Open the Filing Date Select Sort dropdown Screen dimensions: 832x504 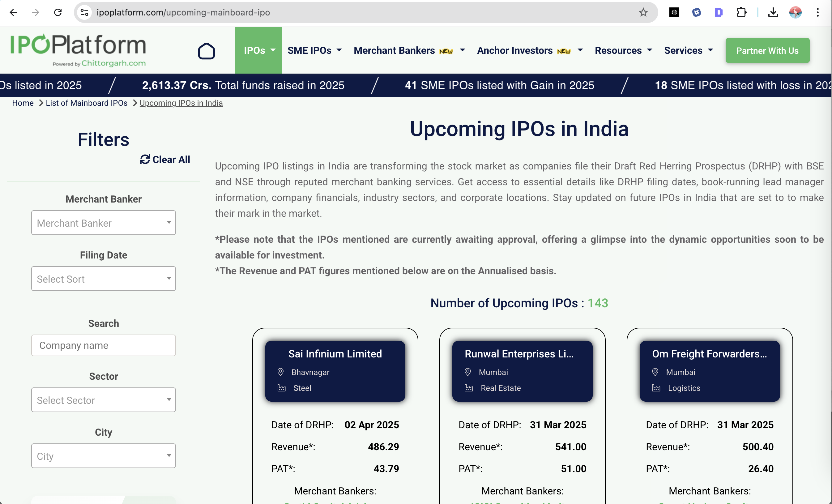coord(104,279)
